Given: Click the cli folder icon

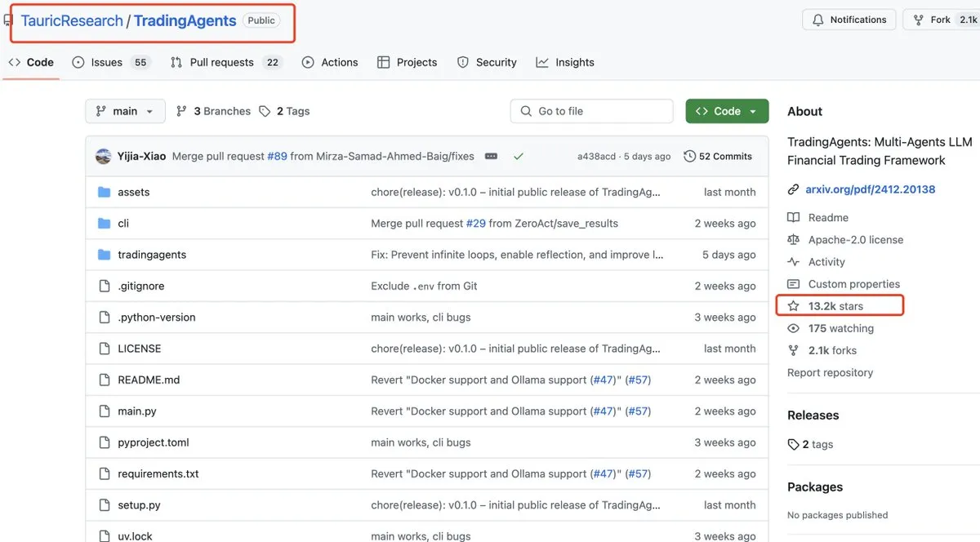Looking at the screenshot, I should point(104,223).
